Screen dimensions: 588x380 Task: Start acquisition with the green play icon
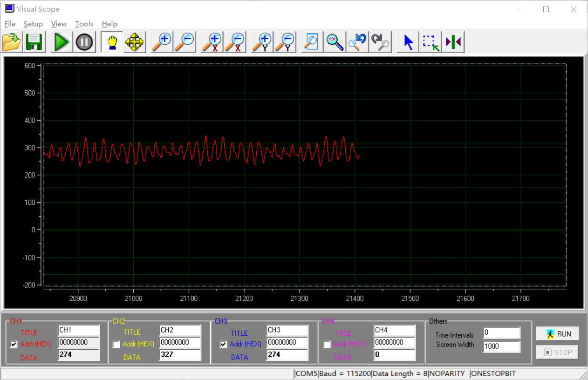pos(62,42)
